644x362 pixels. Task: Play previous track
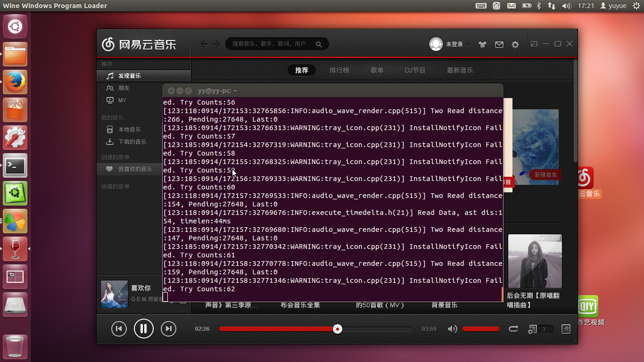tap(119, 329)
